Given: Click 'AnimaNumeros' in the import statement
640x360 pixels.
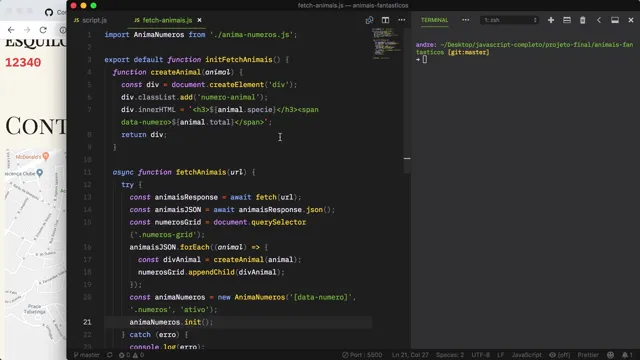Looking at the screenshot, I should tap(159, 35).
